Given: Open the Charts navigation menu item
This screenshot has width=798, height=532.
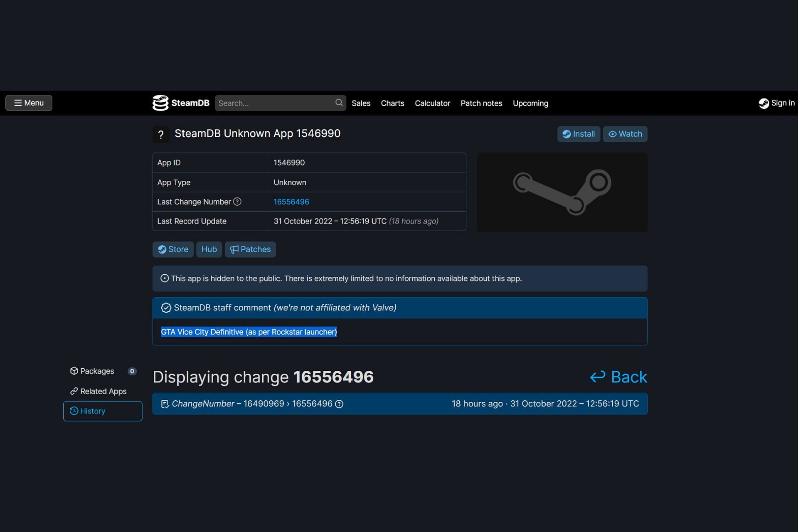Looking at the screenshot, I should [392, 103].
